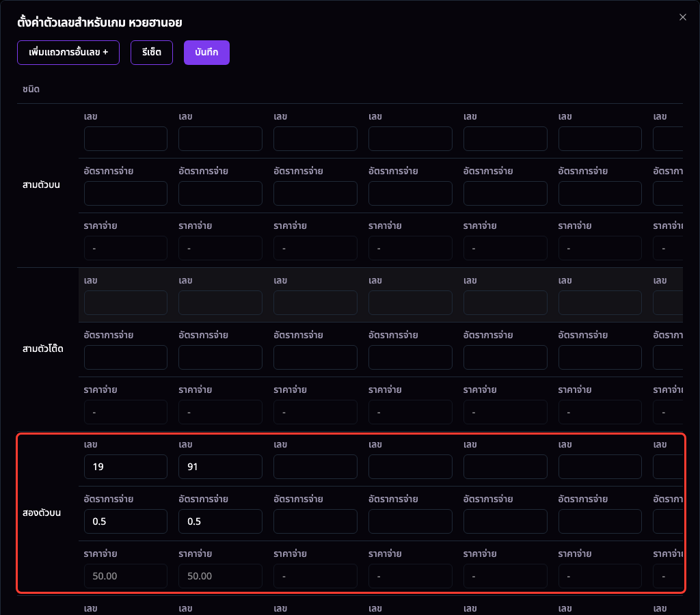This screenshot has height=615, width=700.
Task: Close the หวยฮานอย number settings dialog
Action: pos(683,17)
